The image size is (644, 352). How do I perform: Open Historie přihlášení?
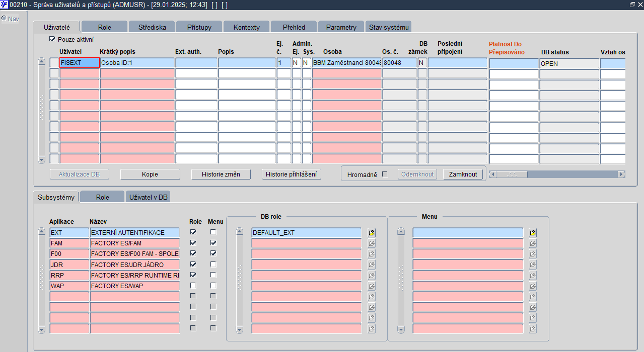pos(292,174)
